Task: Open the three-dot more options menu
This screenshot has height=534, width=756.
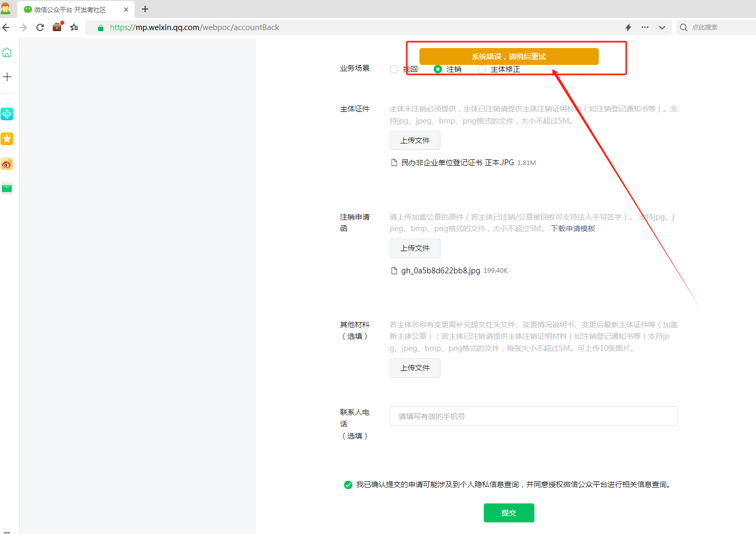Action: pyautogui.click(x=645, y=27)
